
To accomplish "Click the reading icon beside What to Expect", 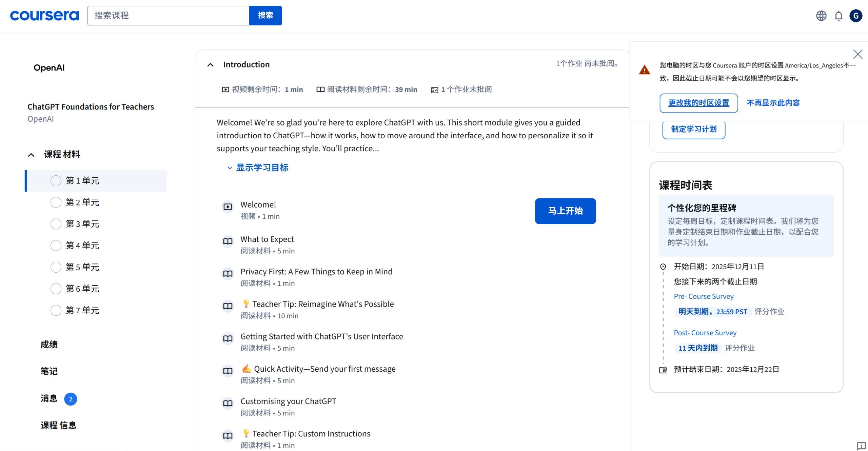I will pos(228,241).
